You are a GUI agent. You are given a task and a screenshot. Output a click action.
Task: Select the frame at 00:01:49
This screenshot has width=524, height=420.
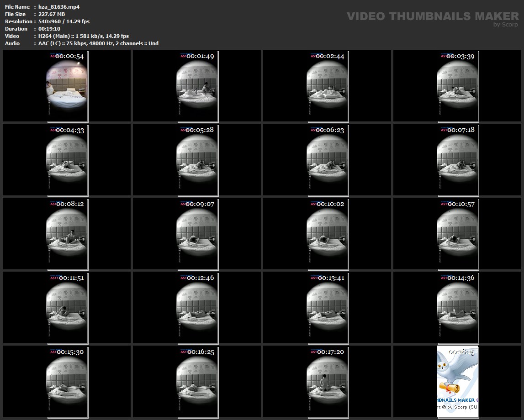197,86
